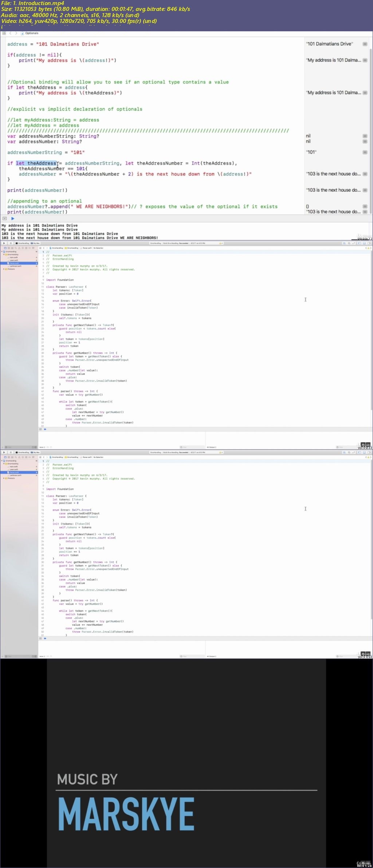373x868 pixels.
Task: Toggle the debug area panel button, first Xcode window
Action: (364, 243)
